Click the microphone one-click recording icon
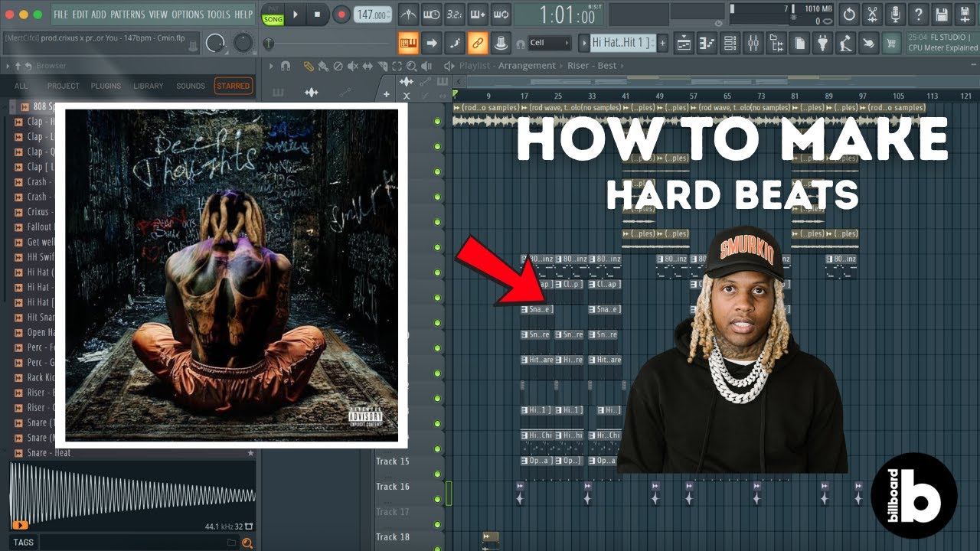Image resolution: width=980 pixels, height=551 pixels. (895, 14)
